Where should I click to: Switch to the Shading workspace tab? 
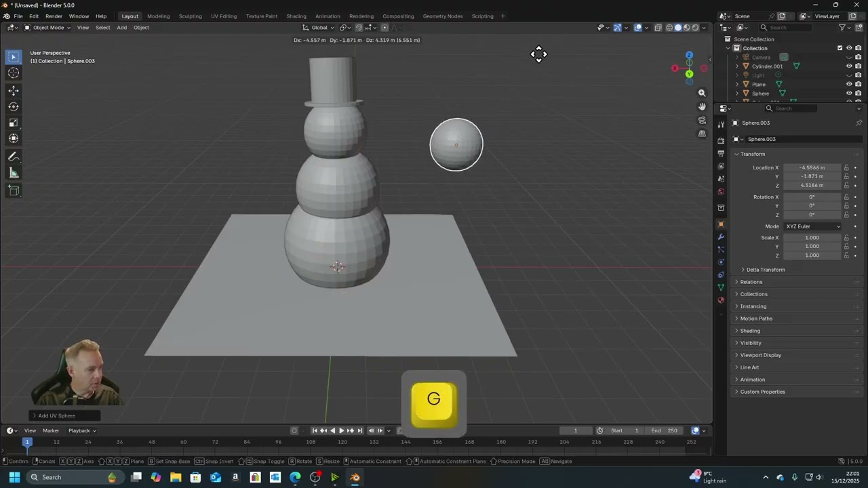[x=296, y=16]
